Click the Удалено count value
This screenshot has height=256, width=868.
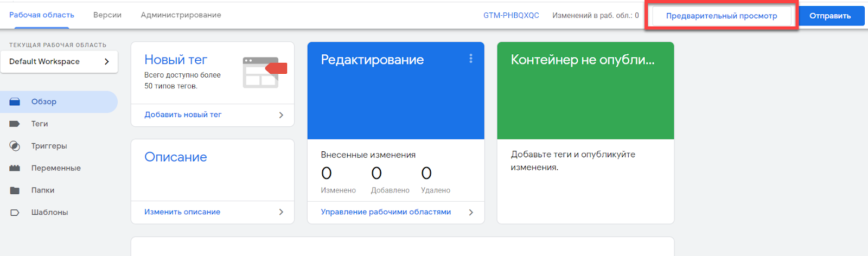pos(426,174)
